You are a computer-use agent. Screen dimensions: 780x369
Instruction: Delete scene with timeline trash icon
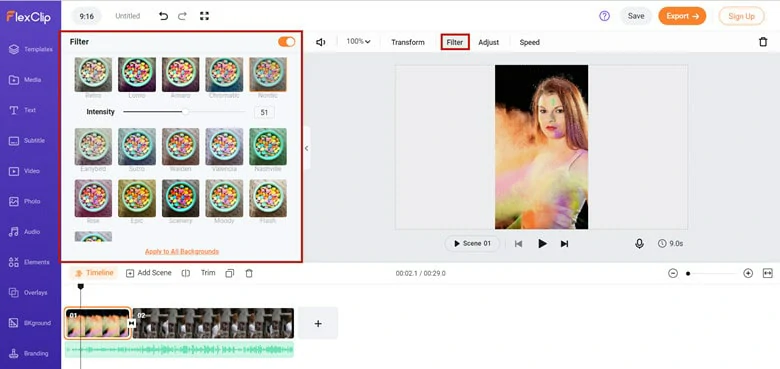pos(249,273)
